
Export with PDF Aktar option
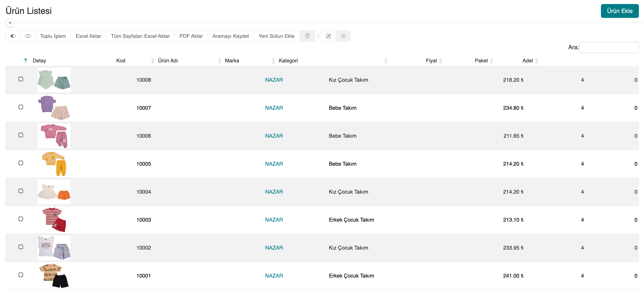coord(191,36)
